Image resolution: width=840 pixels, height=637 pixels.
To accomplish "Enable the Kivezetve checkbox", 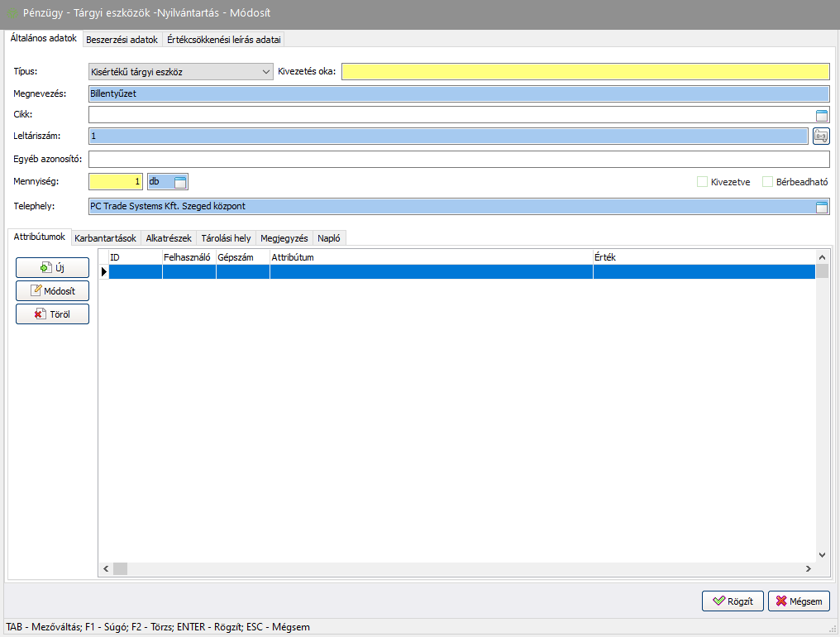I will (703, 182).
